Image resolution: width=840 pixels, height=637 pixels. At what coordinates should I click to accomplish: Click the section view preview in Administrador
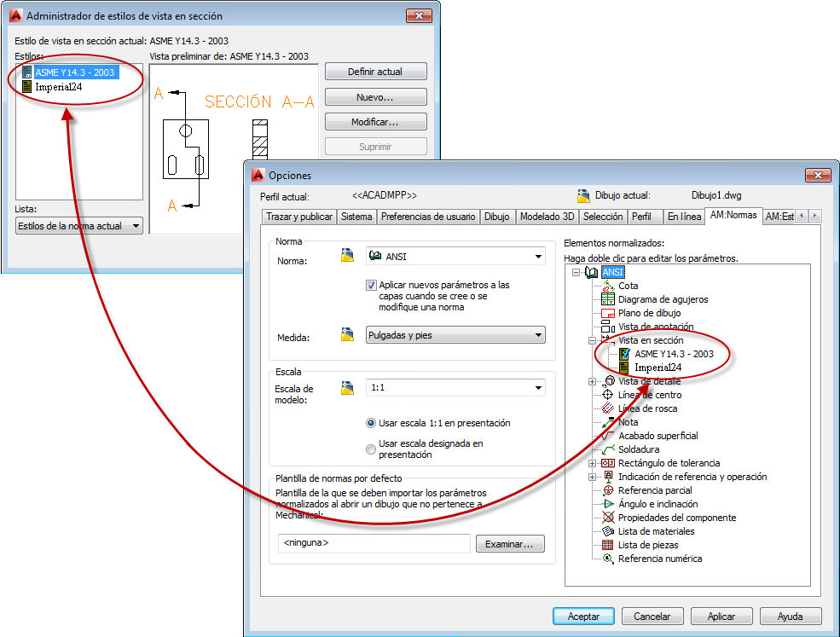tap(234, 149)
